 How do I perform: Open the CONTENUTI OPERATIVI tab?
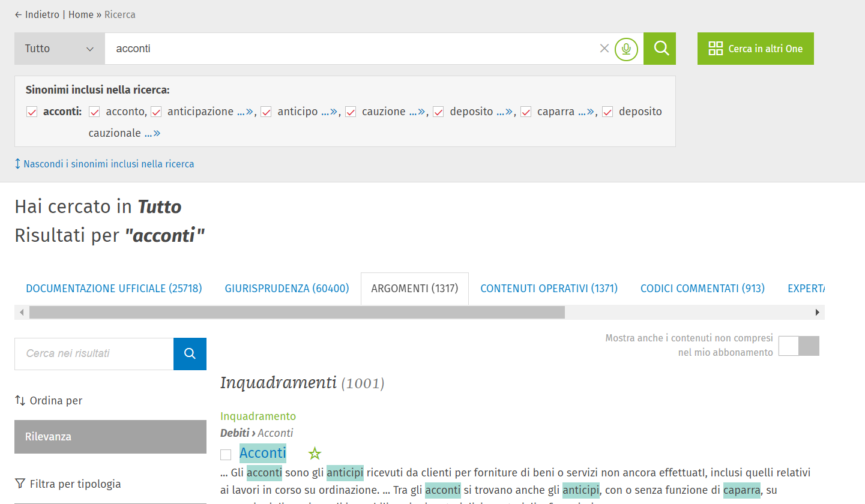549,289
